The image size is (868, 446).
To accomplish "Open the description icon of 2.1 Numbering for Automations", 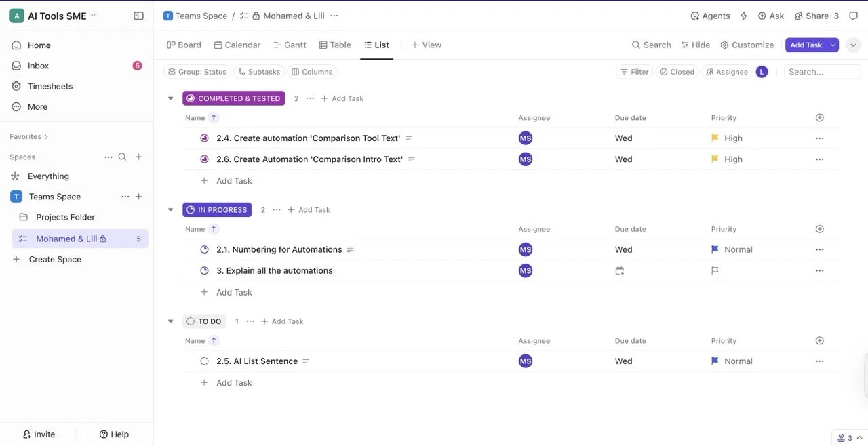I will pyautogui.click(x=351, y=249).
